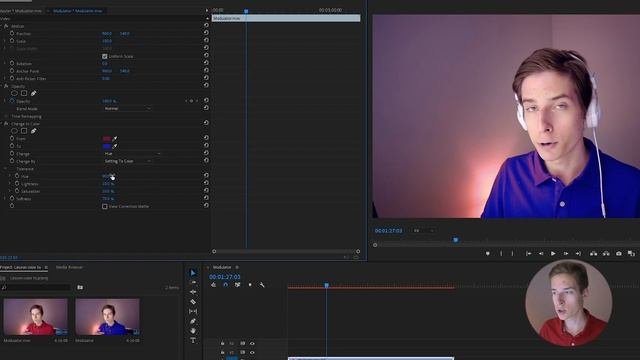Collapse the Tolerance group

click(5, 169)
